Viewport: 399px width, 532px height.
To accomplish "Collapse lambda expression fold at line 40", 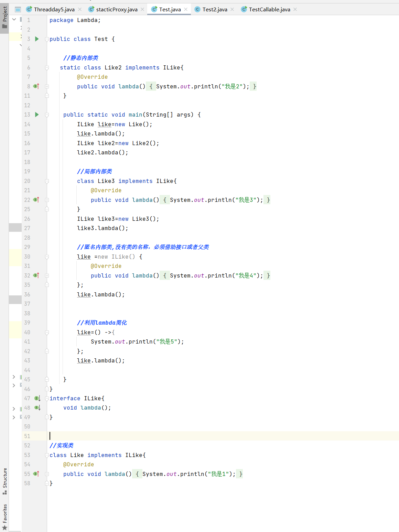I will coord(47,333).
